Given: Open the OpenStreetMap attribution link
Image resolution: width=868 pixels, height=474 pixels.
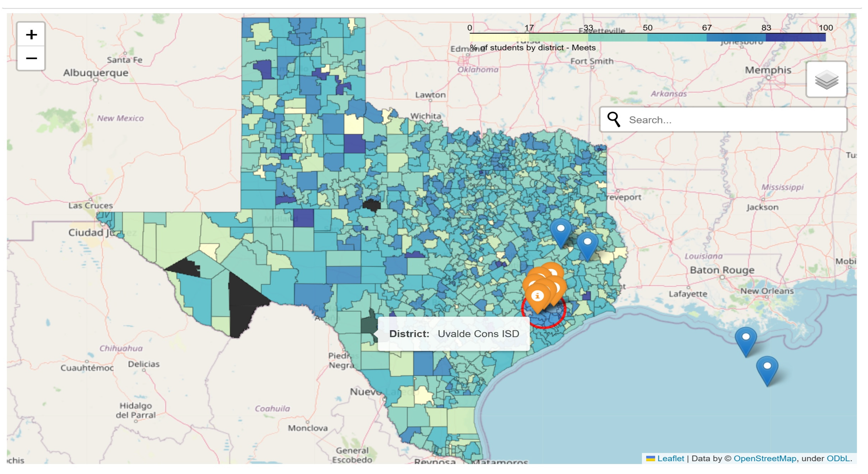Looking at the screenshot, I should pos(765,458).
